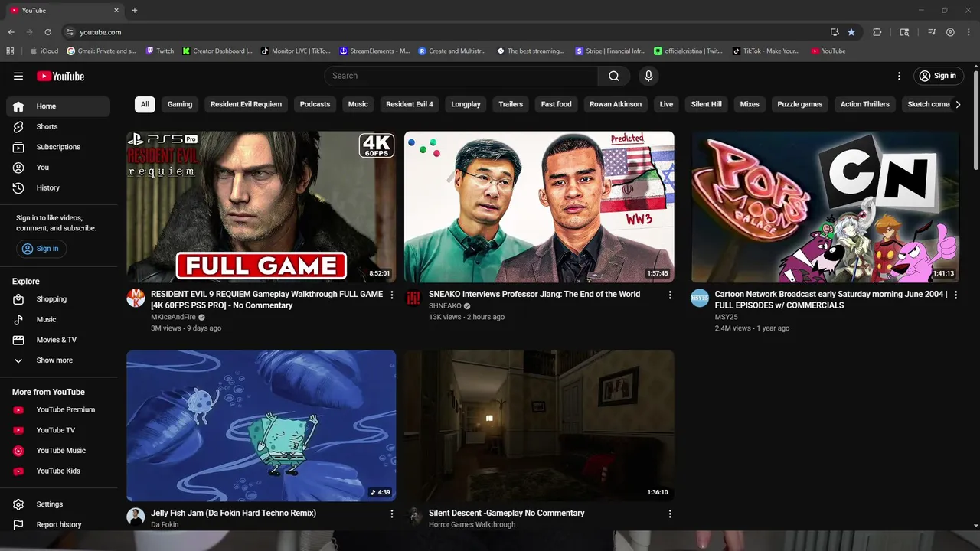This screenshot has height=551, width=980.
Task: Open Horror Games Walkthrough channel link
Action: [472, 525]
